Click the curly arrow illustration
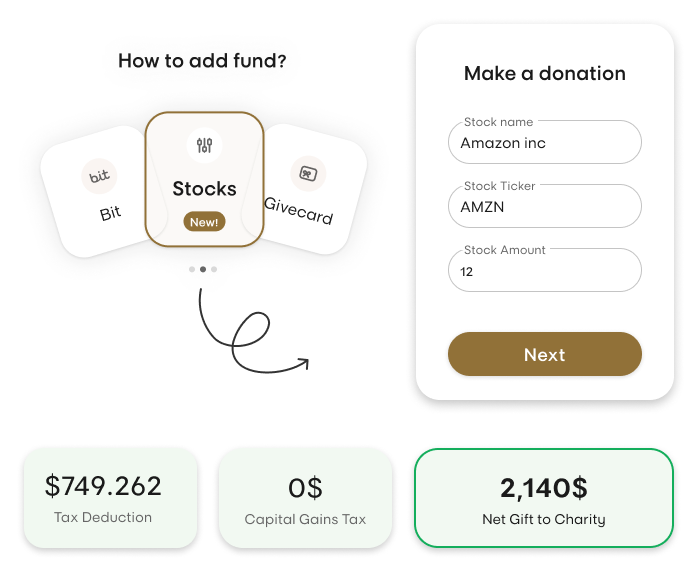This screenshot has height=572, width=698. (253, 331)
